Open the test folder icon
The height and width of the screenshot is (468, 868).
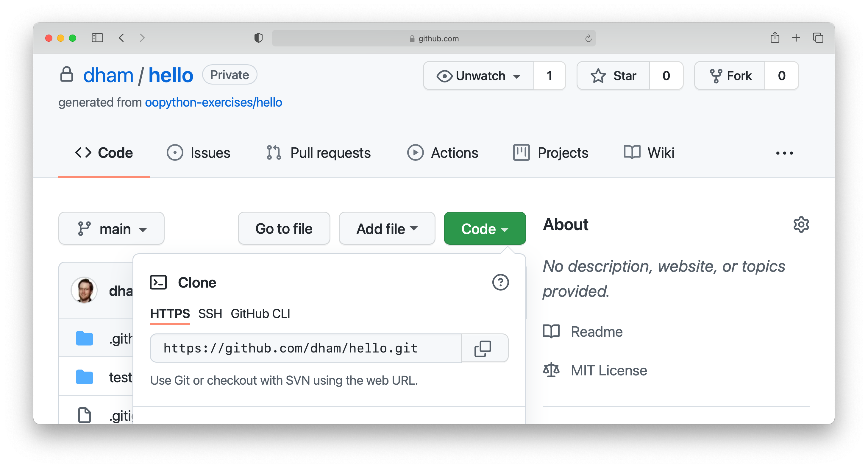coord(84,377)
